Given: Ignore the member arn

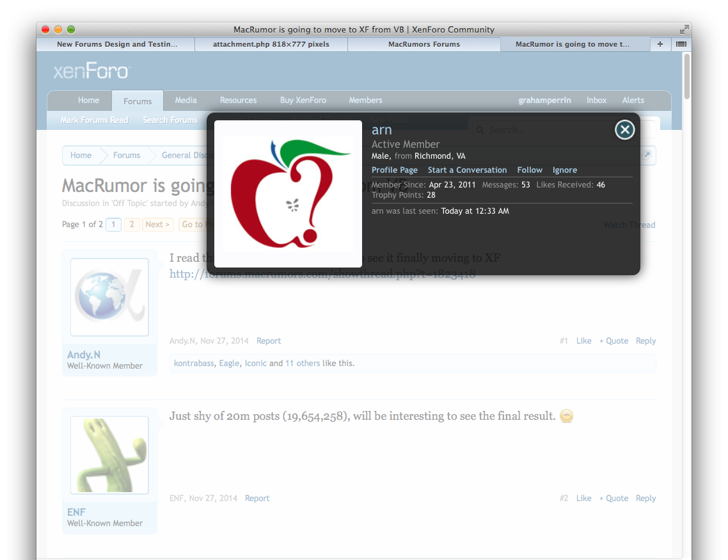Looking at the screenshot, I should [x=565, y=170].
